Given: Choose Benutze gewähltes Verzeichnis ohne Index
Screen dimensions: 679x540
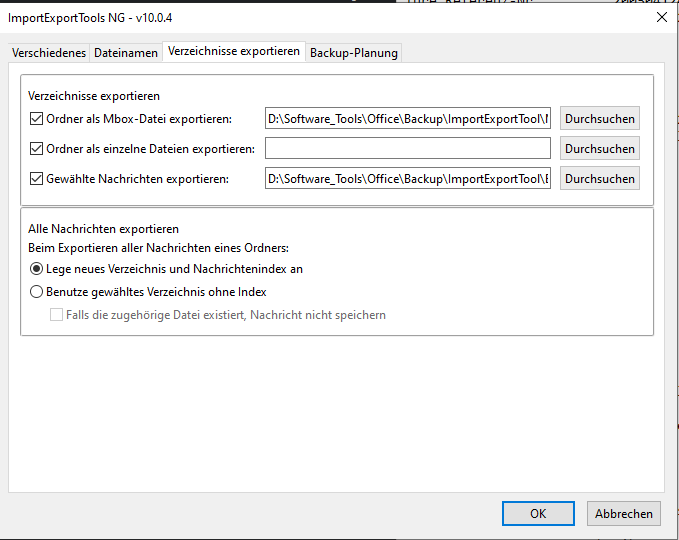Looking at the screenshot, I should 37,292.
